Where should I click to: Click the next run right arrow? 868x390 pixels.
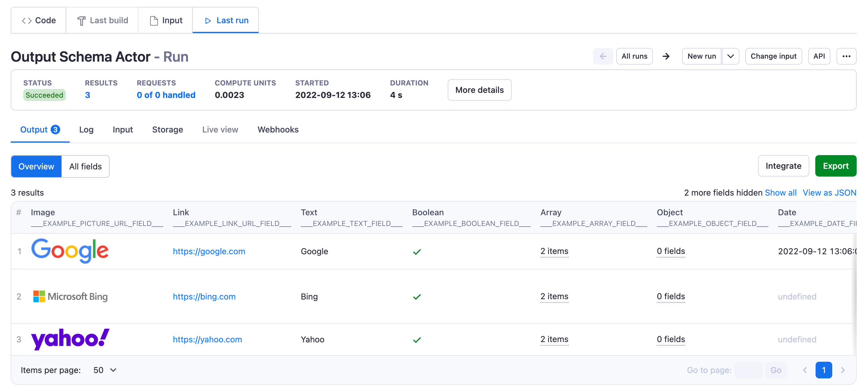pyautogui.click(x=665, y=56)
